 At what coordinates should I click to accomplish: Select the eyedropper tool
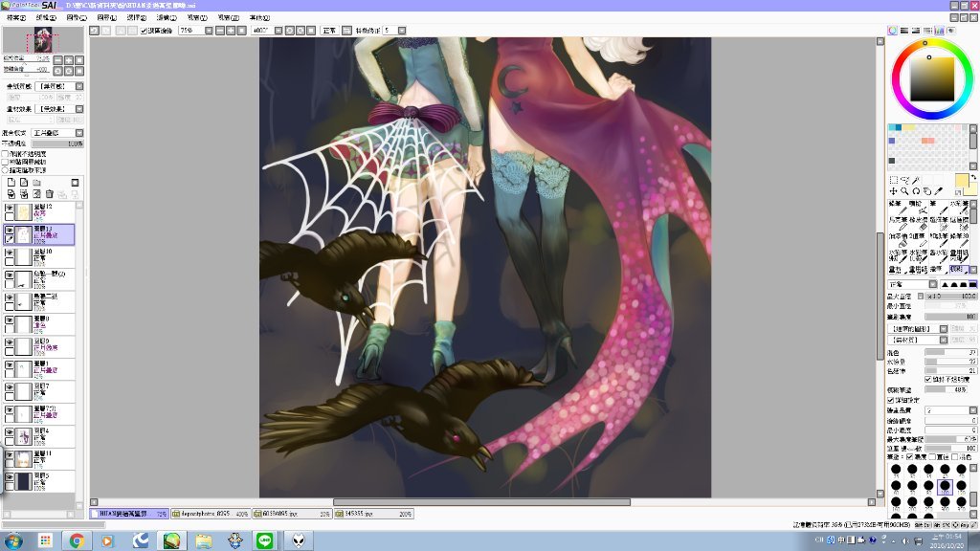tap(938, 191)
